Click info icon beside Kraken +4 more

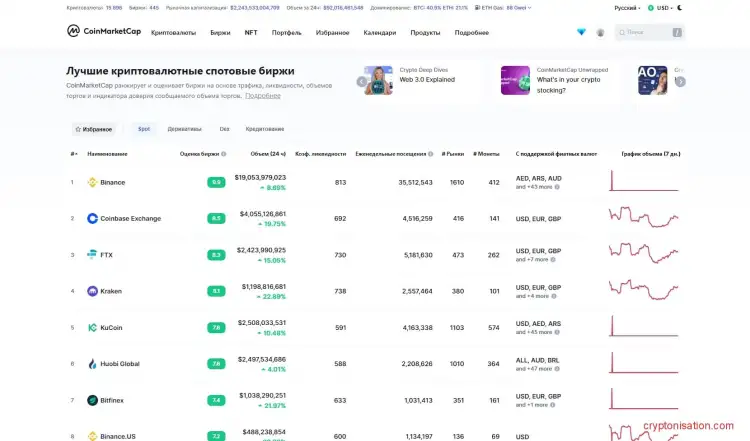point(554,296)
